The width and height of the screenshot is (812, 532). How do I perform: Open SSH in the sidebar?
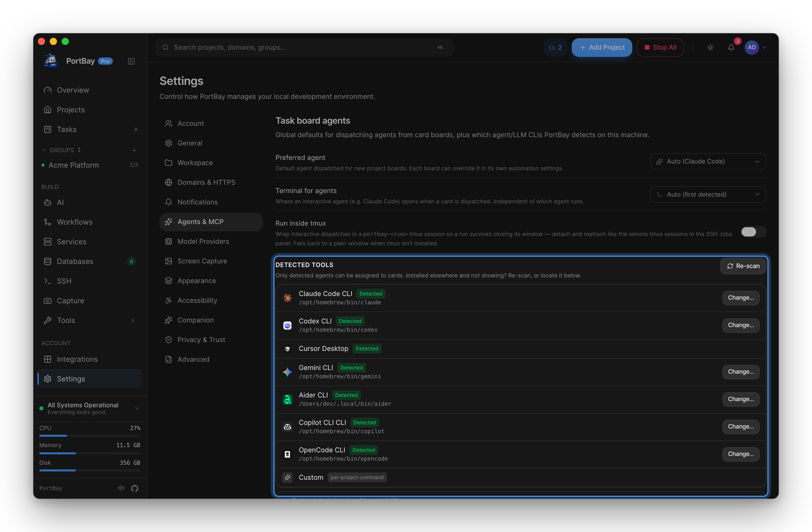pos(90,281)
